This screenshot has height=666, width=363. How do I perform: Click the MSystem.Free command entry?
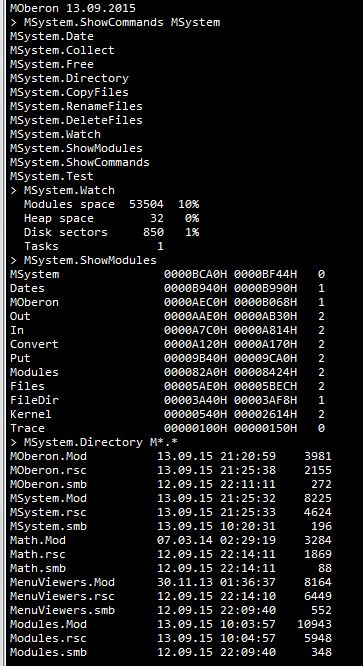pos(52,65)
